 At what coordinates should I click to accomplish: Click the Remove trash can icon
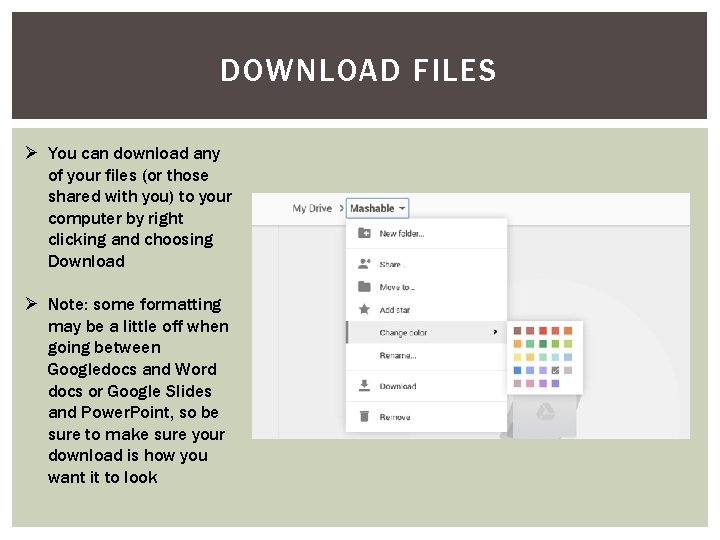364,416
